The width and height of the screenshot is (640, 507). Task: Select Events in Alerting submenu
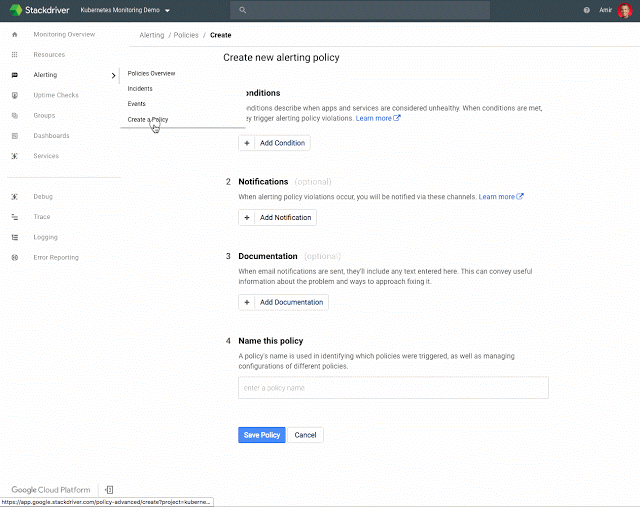(x=136, y=104)
